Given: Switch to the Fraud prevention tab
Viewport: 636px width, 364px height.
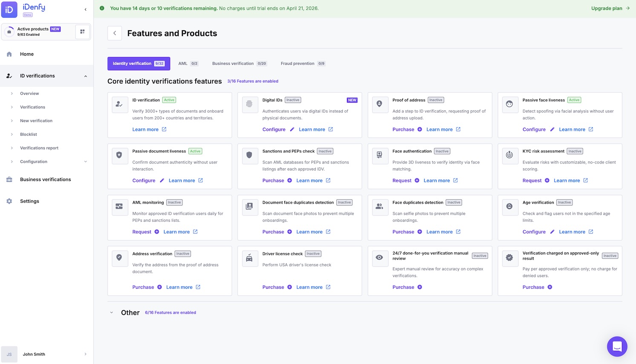Looking at the screenshot, I should point(303,63).
